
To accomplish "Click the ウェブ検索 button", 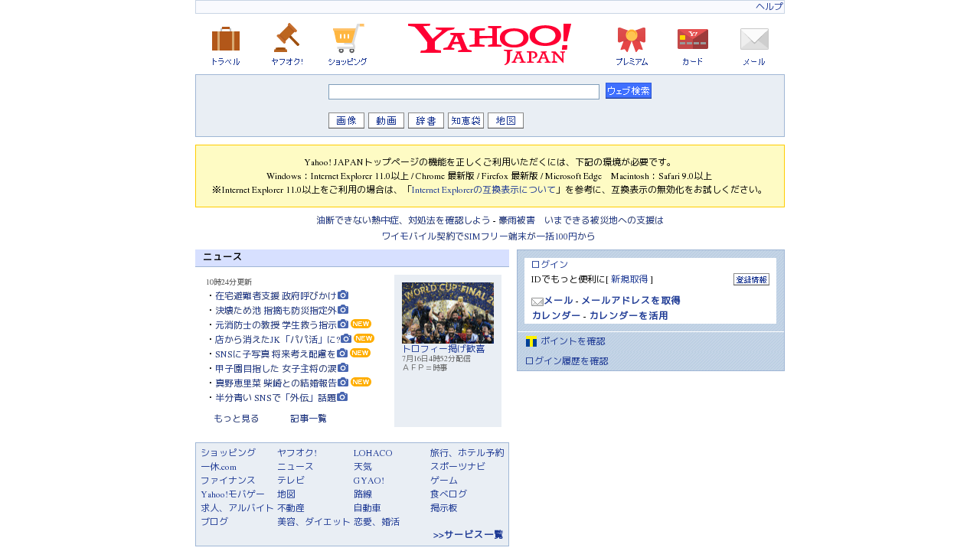I will click(629, 91).
